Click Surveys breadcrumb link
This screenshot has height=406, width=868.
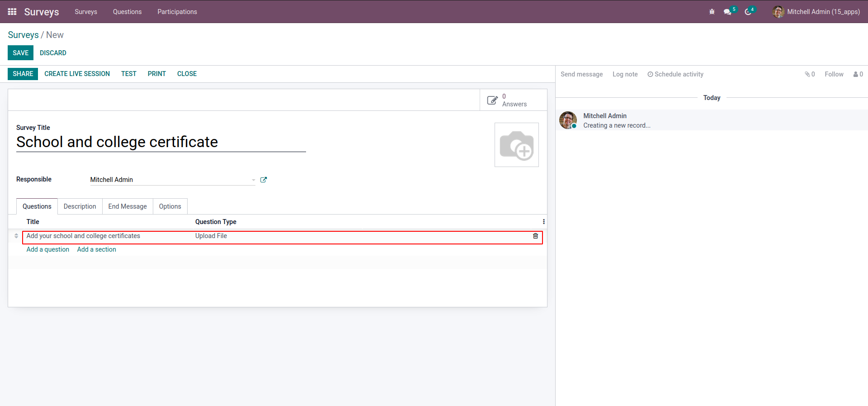click(x=23, y=35)
